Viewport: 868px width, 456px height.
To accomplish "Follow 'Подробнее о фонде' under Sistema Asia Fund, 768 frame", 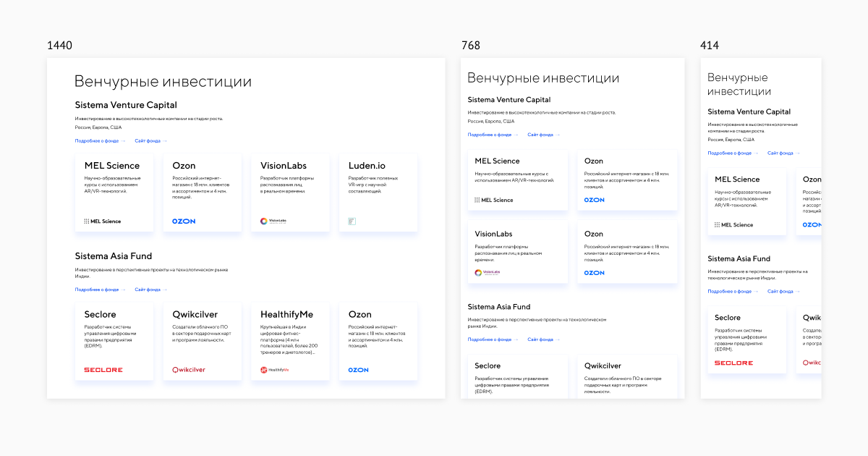I will 493,339.
